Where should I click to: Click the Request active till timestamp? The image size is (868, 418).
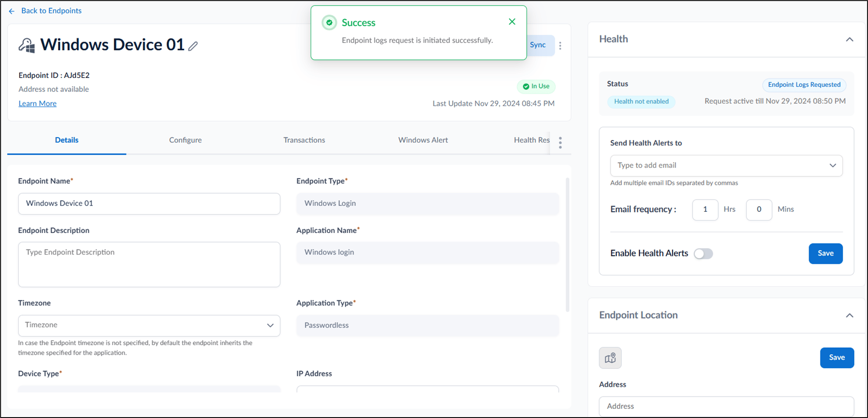(x=775, y=101)
